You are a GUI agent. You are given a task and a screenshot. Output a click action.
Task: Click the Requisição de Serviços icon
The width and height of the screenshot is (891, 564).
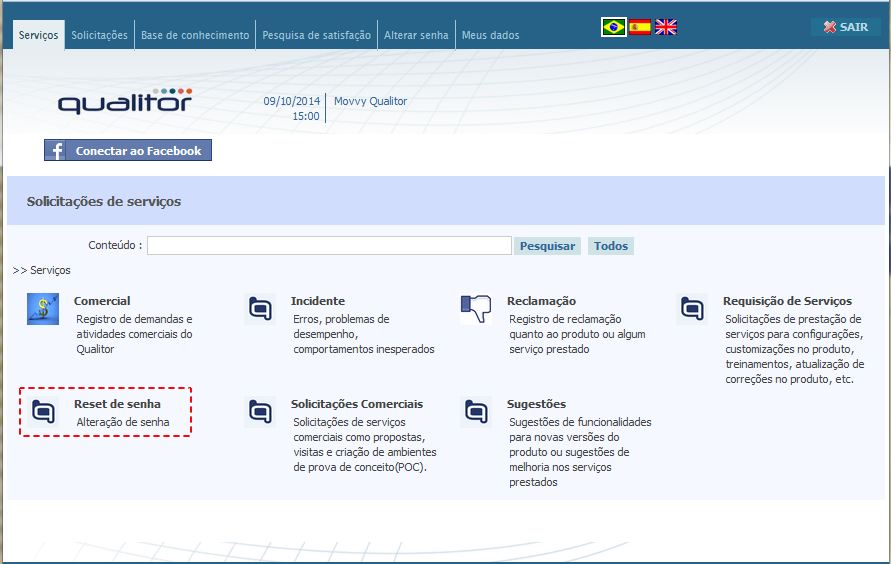(x=692, y=309)
